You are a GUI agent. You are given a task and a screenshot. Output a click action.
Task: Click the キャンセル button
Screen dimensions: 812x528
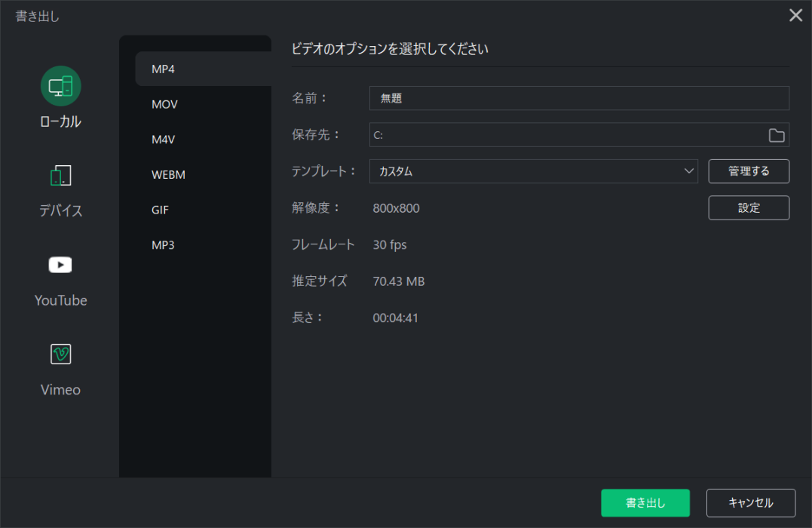tap(750, 503)
